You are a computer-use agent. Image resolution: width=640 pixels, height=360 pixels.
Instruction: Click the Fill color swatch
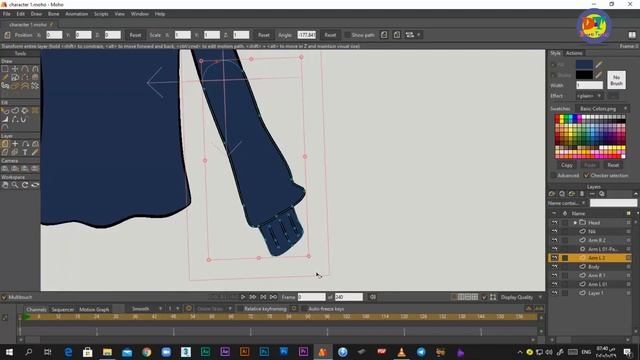[584, 64]
